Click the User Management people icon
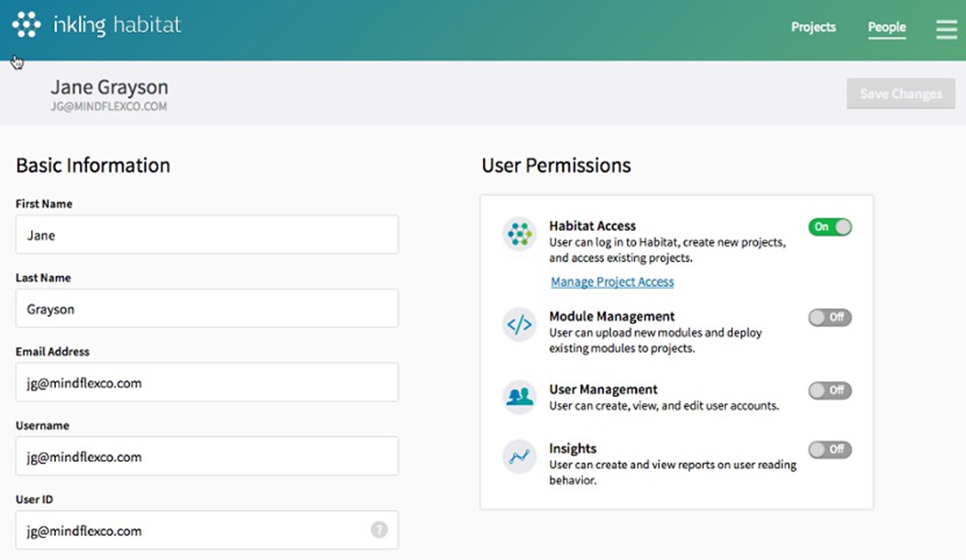This screenshot has height=560, width=966. 520,395
